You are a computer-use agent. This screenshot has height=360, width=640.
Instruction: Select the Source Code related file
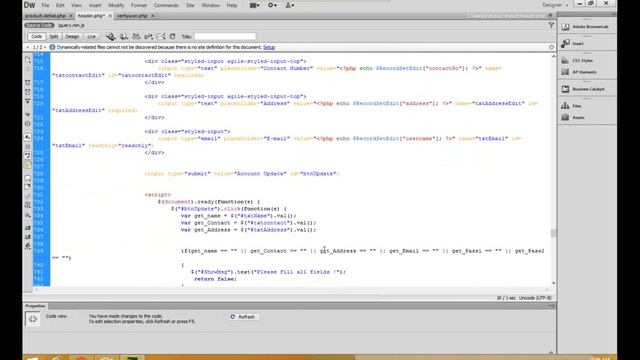(x=39, y=25)
